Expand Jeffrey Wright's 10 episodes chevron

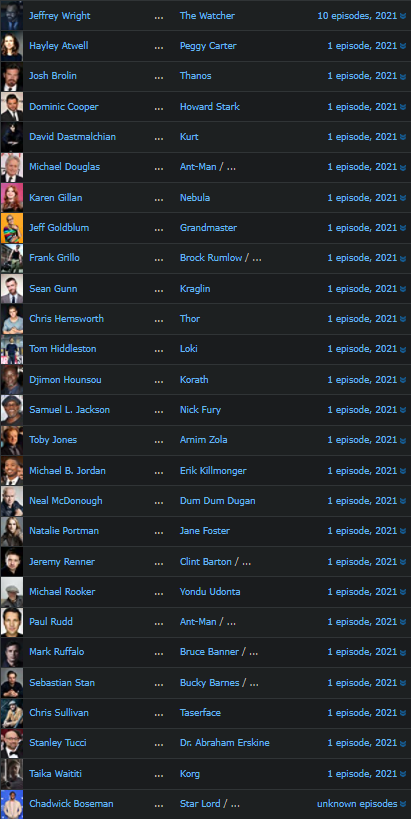[x=403, y=16]
